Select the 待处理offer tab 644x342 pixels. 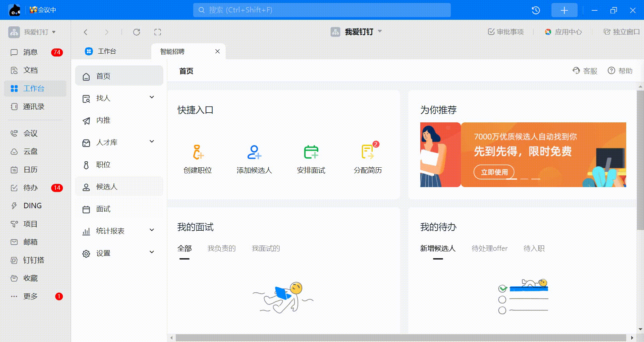pyautogui.click(x=489, y=248)
